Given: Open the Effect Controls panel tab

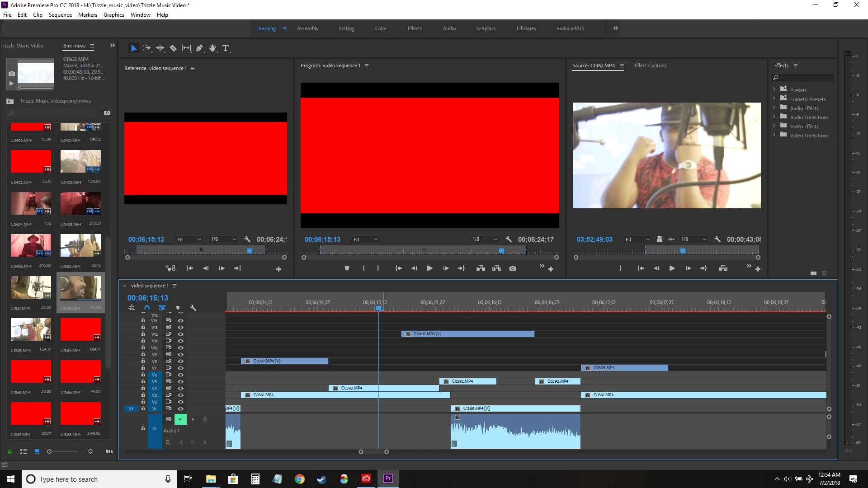Looking at the screenshot, I should click(x=650, y=66).
